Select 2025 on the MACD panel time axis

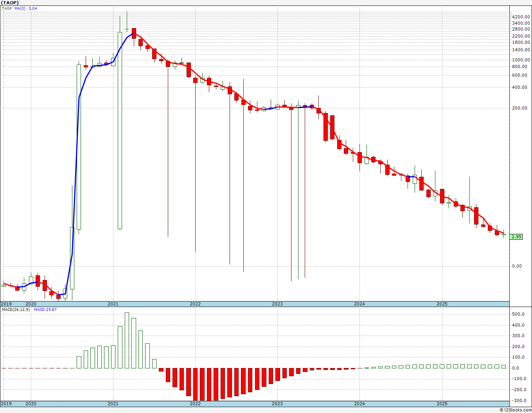(x=442, y=404)
